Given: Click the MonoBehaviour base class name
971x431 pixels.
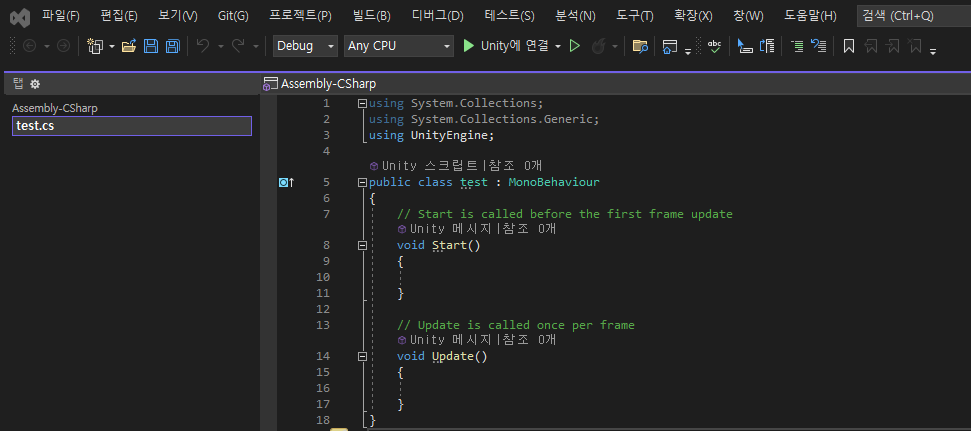Looking at the screenshot, I should tap(554, 182).
